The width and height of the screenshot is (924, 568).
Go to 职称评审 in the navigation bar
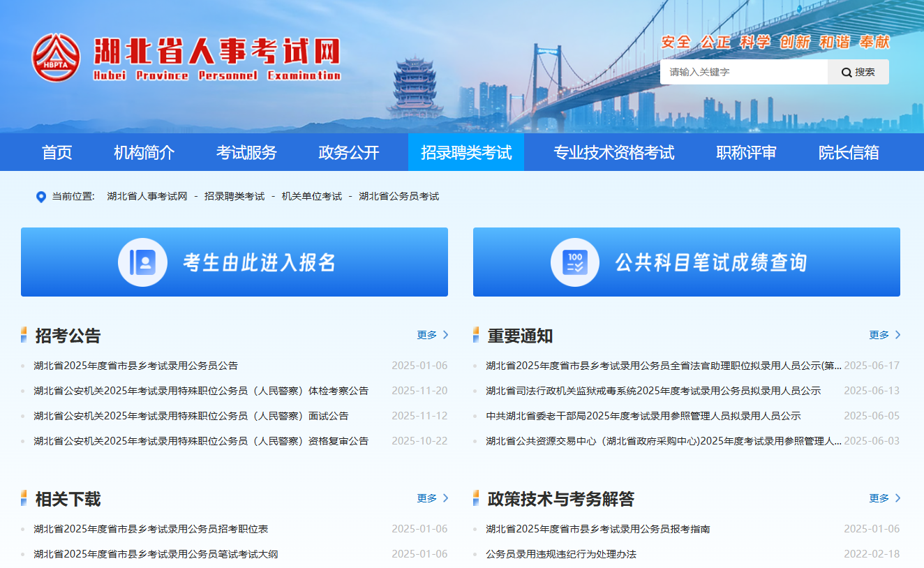point(746,153)
